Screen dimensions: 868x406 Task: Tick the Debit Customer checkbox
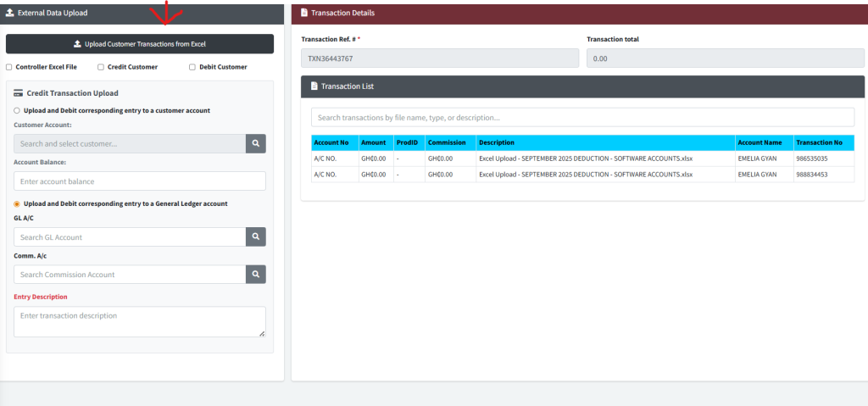click(x=192, y=67)
